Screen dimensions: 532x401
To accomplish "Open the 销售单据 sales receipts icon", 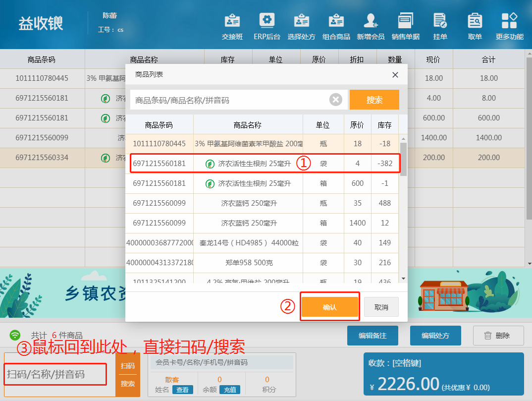I will point(405,27).
